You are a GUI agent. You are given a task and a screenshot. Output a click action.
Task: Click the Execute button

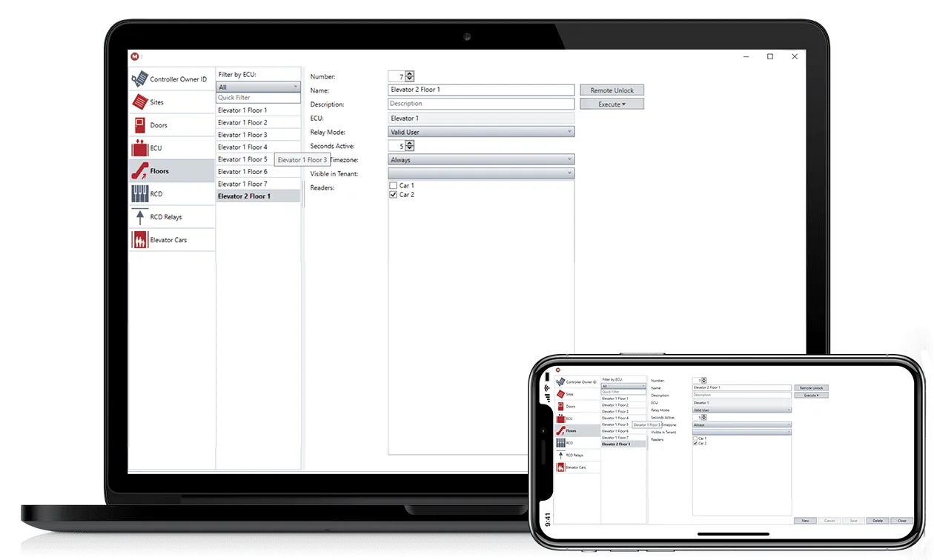tap(612, 104)
